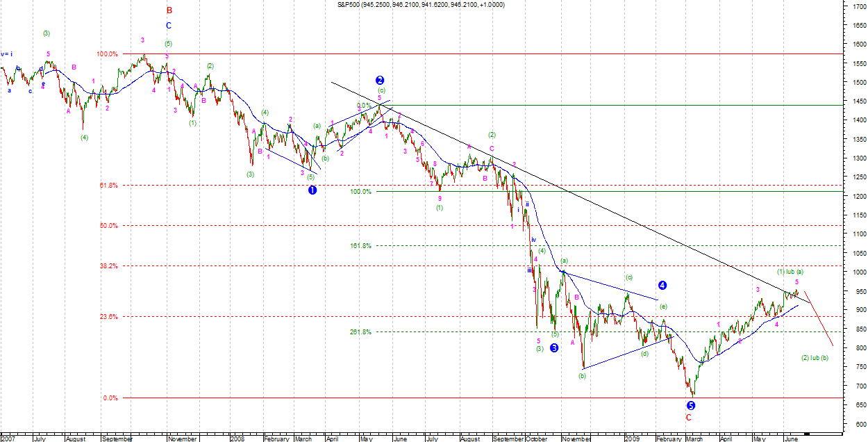868x442 pixels.
Task: Click the blue circled wave 5 marker
Action: [x=691, y=405]
